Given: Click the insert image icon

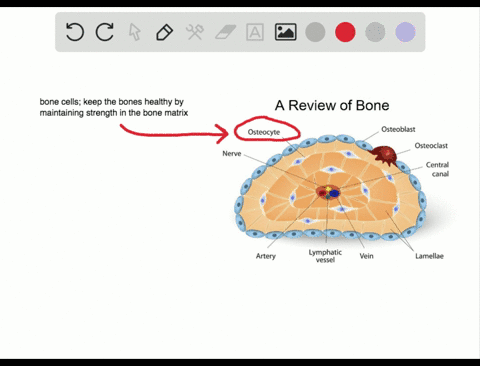Looking at the screenshot, I should coord(286,32).
